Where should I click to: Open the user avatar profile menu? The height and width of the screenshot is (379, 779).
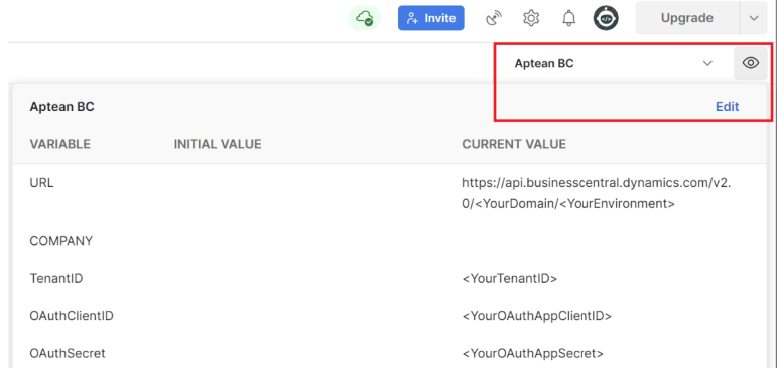pyautogui.click(x=606, y=18)
